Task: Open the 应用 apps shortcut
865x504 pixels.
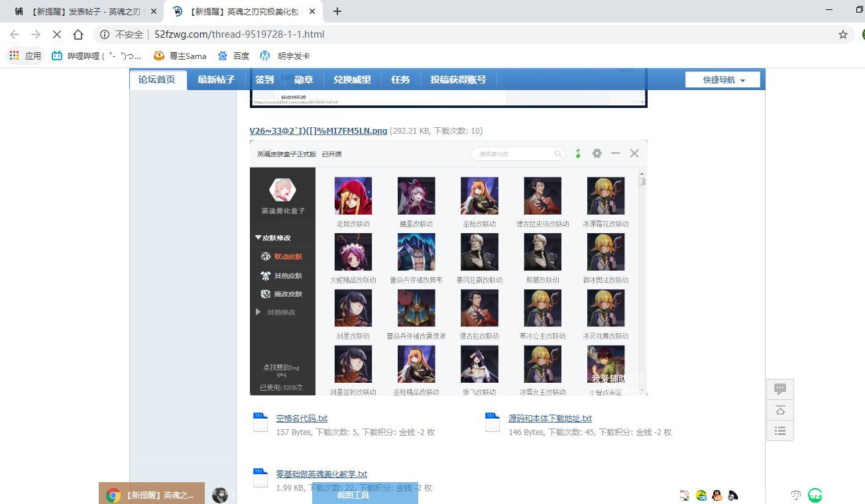Action: [x=25, y=56]
